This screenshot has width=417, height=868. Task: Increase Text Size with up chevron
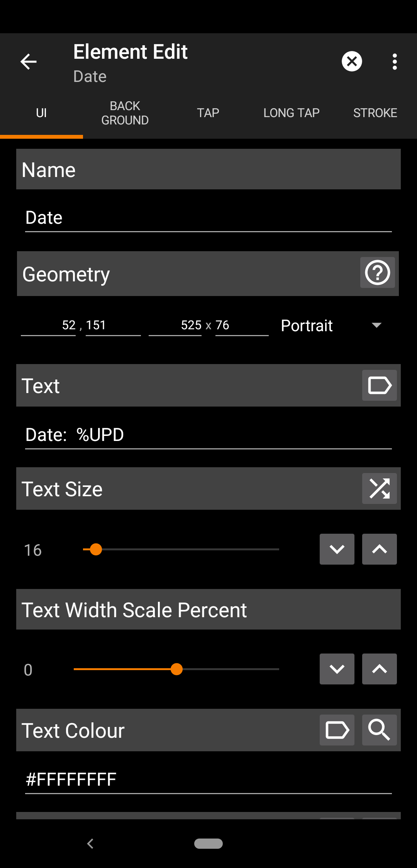click(379, 549)
